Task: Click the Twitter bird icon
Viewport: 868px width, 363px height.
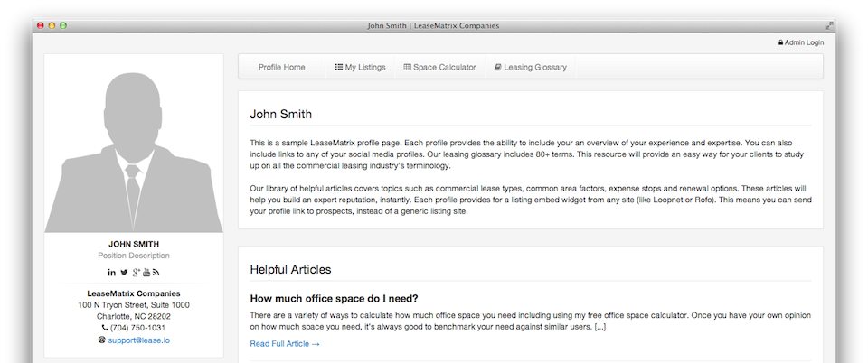Action: (124, 273)
